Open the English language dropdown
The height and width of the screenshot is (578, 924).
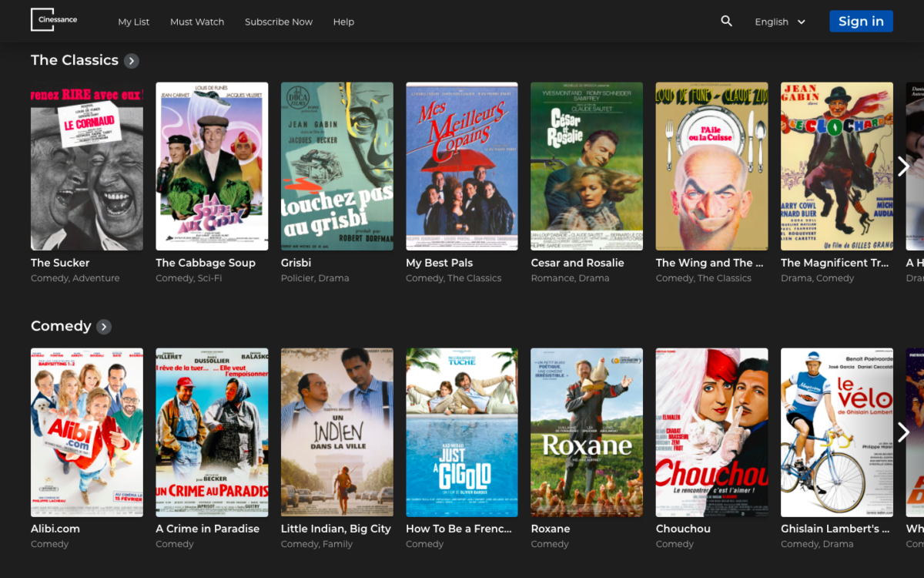[x=780, y=22]
